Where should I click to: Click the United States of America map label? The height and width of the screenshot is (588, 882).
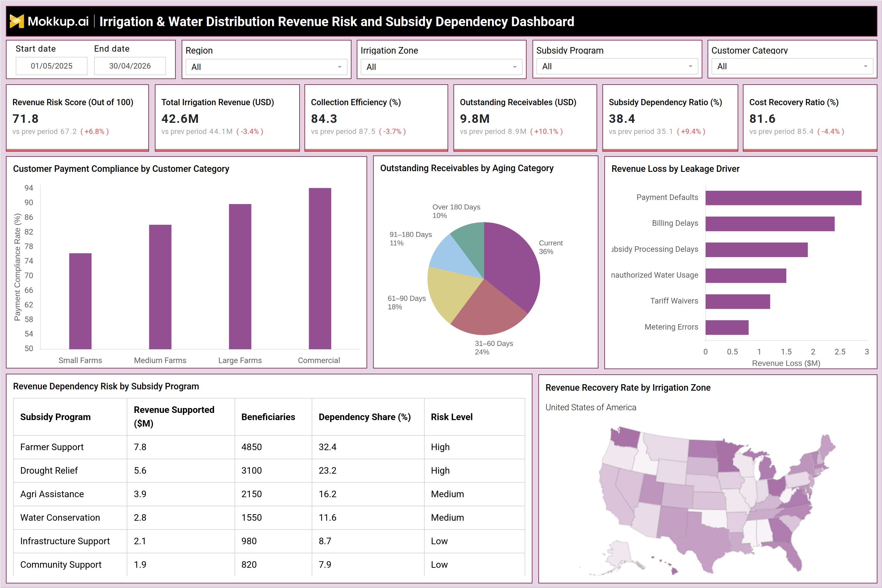[x=591, y=407]
